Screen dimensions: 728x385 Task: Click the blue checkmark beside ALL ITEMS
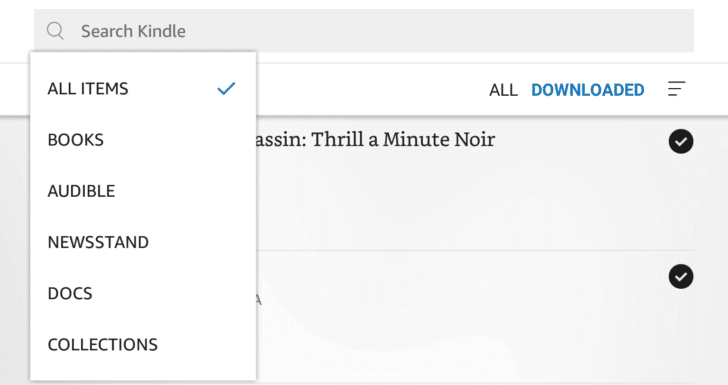[226, 89]
